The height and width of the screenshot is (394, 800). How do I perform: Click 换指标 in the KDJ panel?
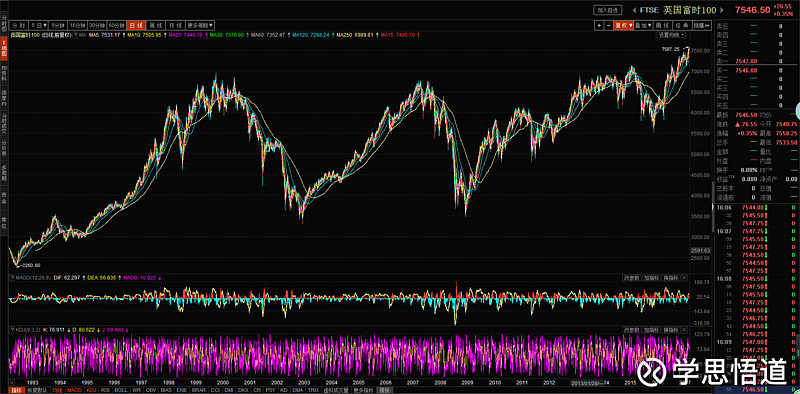671,330
